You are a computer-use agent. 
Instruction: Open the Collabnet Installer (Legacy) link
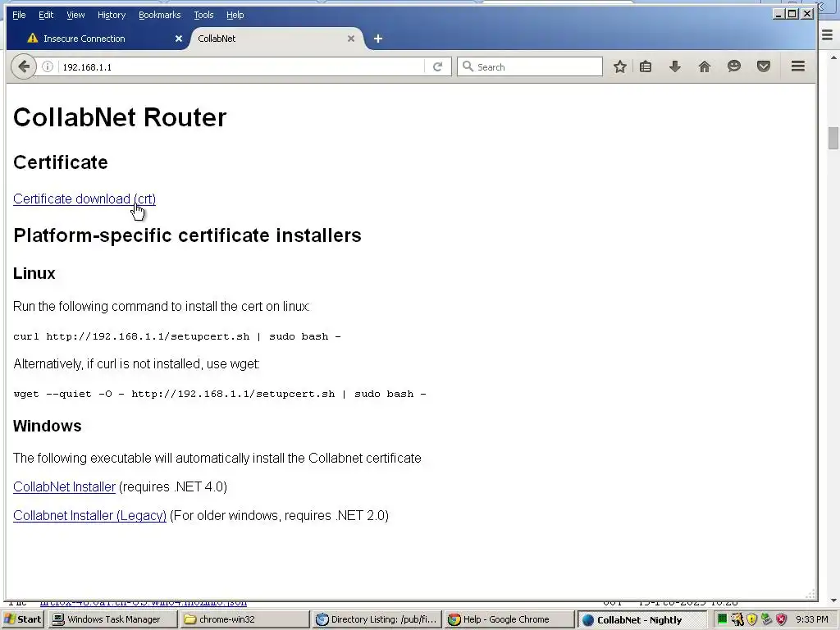[89, 515]
